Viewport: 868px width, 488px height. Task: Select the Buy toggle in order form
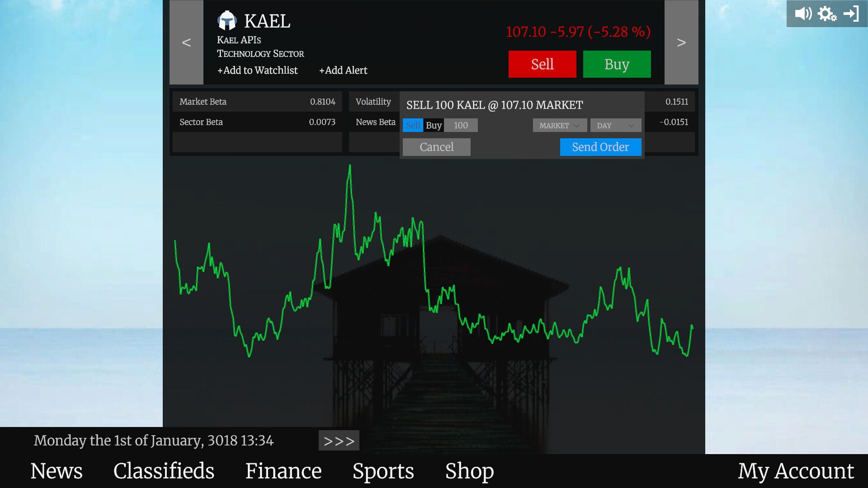[x=434, y=125]
